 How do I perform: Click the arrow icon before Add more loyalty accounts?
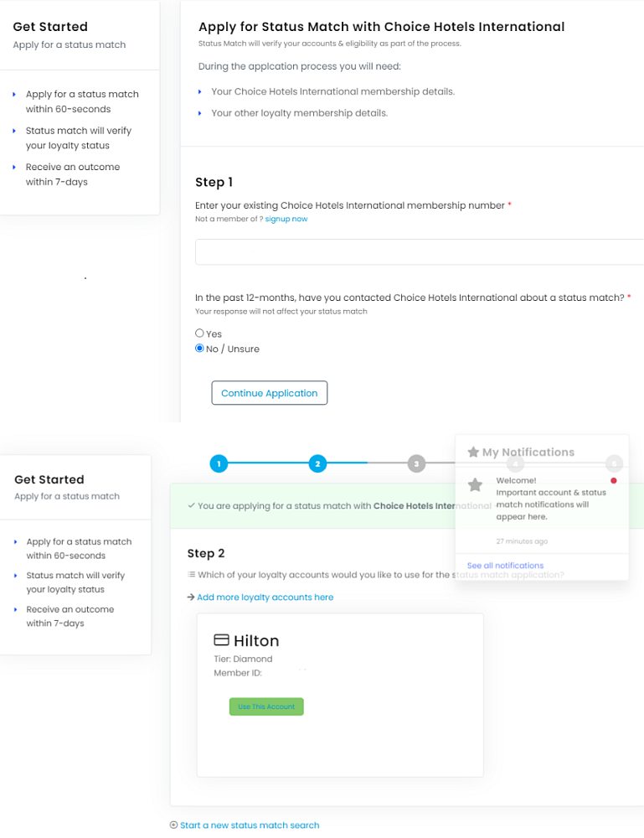point(191,597)
